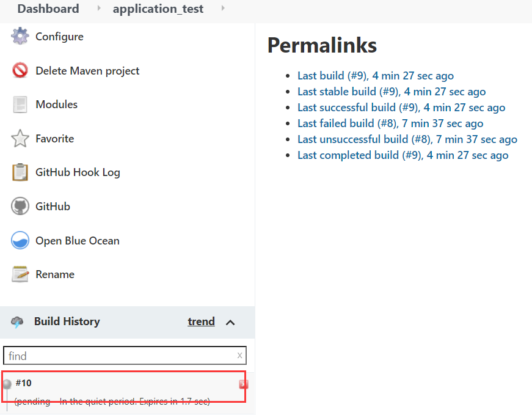
Task: Open dropdown arrow after application_test breadcrumb
Action: coord(223,8)
